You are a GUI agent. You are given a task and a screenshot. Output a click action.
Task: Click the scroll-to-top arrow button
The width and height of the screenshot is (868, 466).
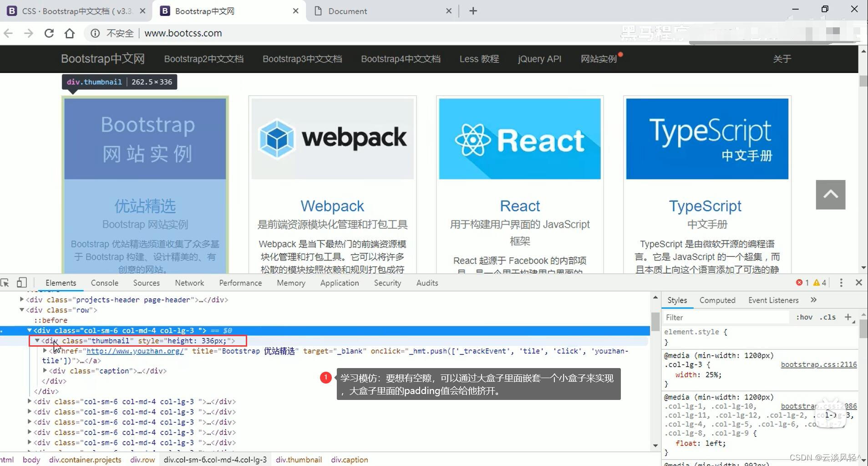point(831,195)
